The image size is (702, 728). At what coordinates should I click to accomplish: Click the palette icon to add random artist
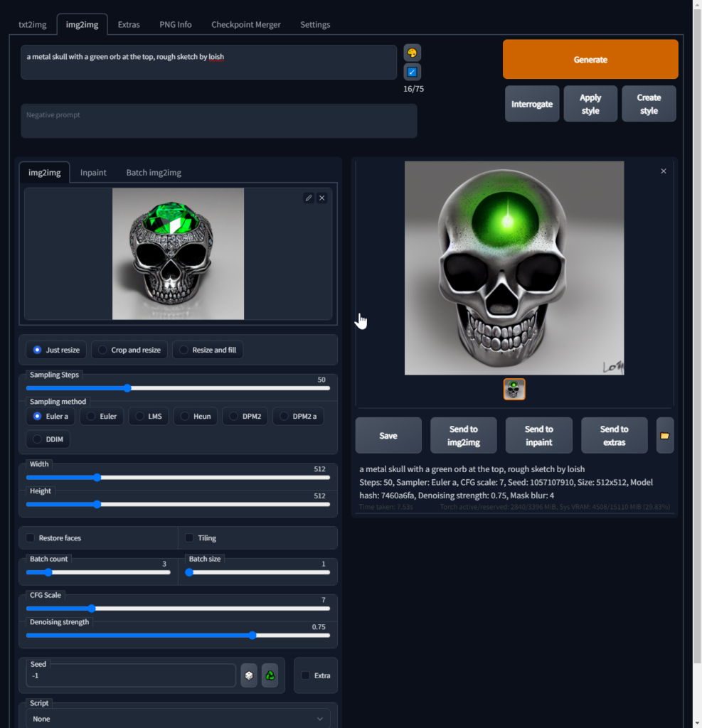(412, 52)
